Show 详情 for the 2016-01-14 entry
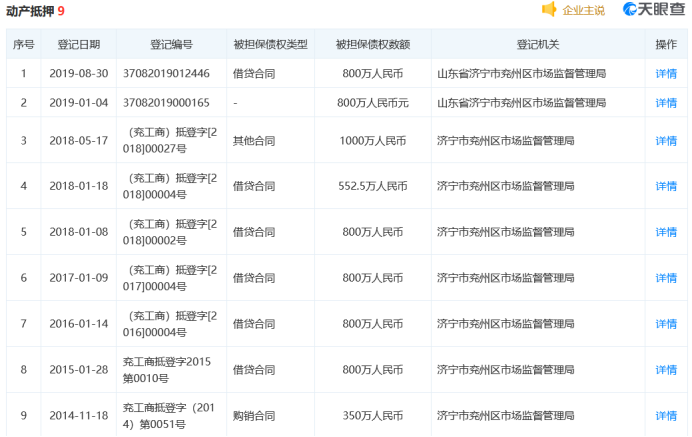Image resolution: width=692 pixels, height=437 pixels. (x=665, y=324)
